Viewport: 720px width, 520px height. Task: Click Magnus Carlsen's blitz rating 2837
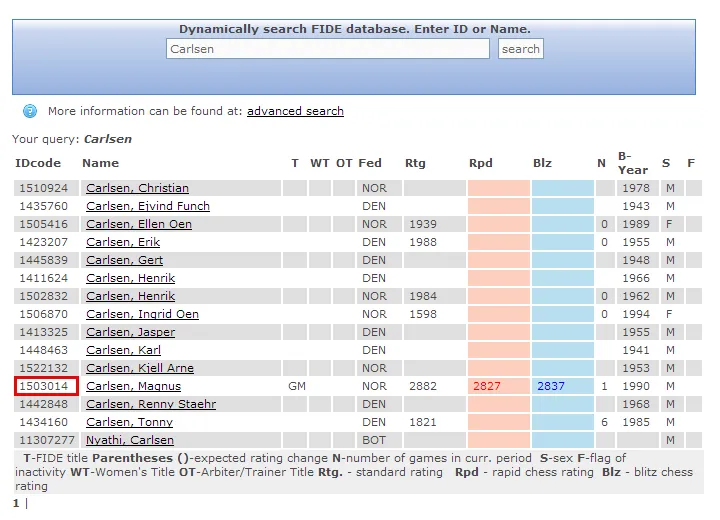point(551,386)
